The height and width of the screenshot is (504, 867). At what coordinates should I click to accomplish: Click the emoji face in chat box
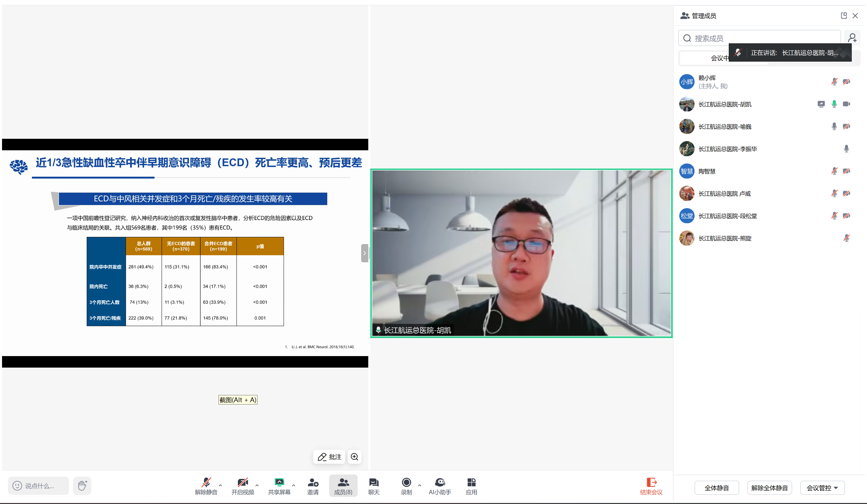point(17,485)
